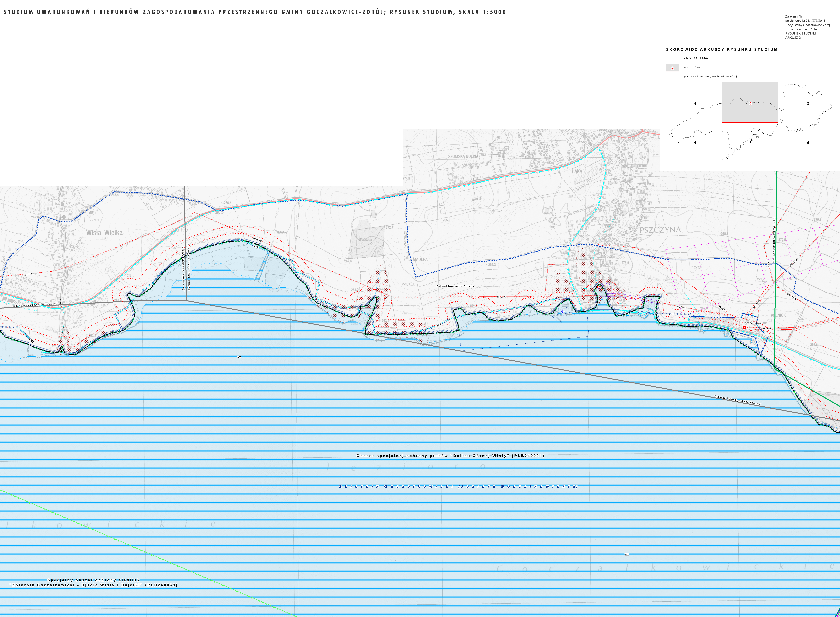
Task: Select sheet 3 in the index map
Action: (x=806, y=102)
